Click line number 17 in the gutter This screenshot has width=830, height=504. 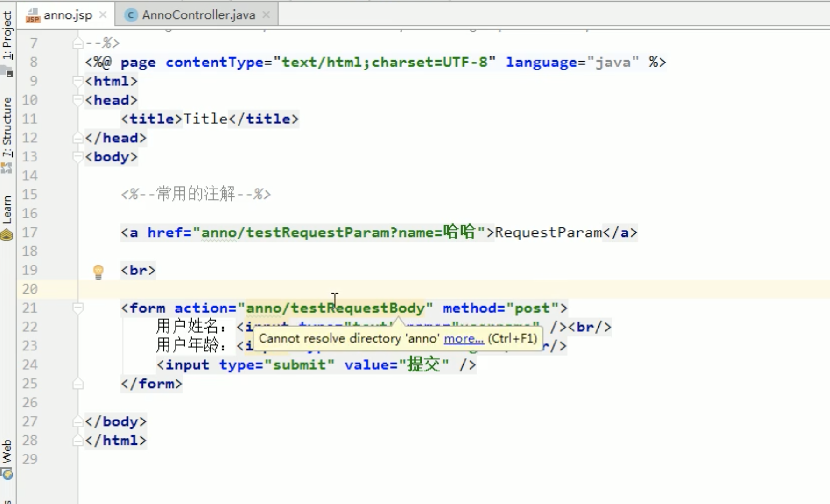pyautogui.click(x=30, y=232)
